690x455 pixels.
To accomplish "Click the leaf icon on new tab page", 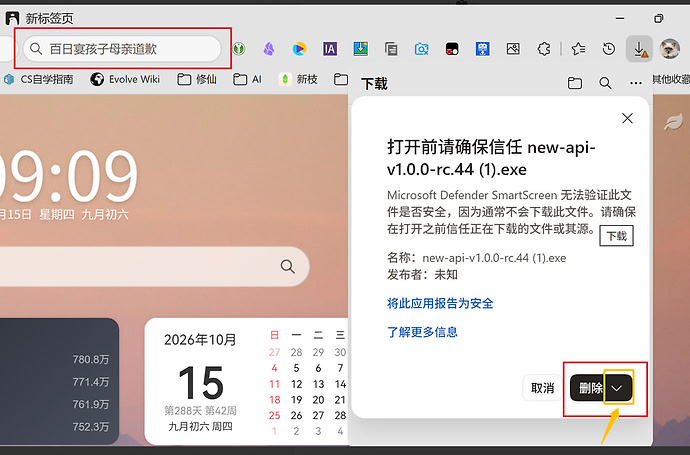I will (673, 123).
